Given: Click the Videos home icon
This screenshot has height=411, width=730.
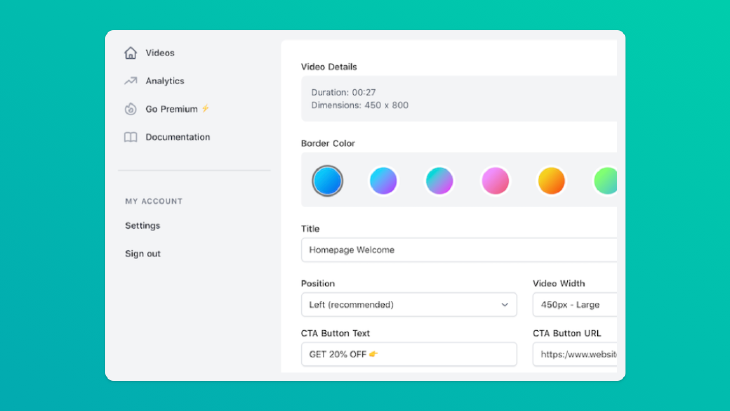Looking at the screenshot, I should (131, 53).
